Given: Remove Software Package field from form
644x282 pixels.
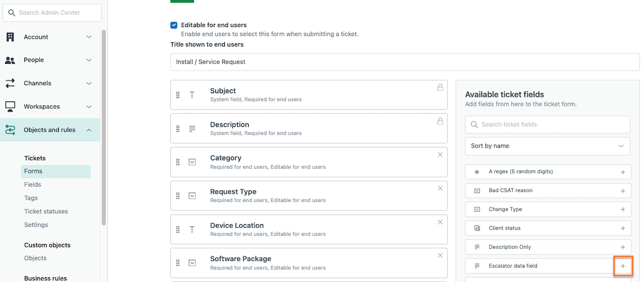Looking at the screenshot, I should click(440, 256).
